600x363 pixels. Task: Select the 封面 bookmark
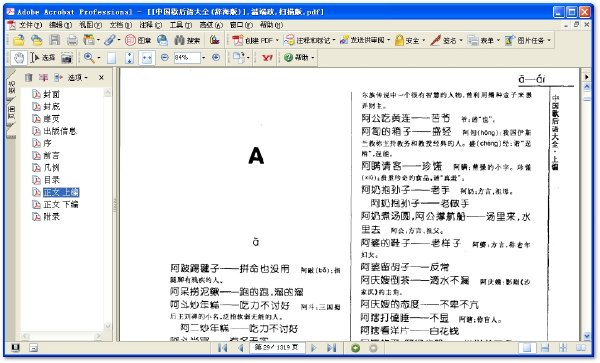tap(52, 94)
